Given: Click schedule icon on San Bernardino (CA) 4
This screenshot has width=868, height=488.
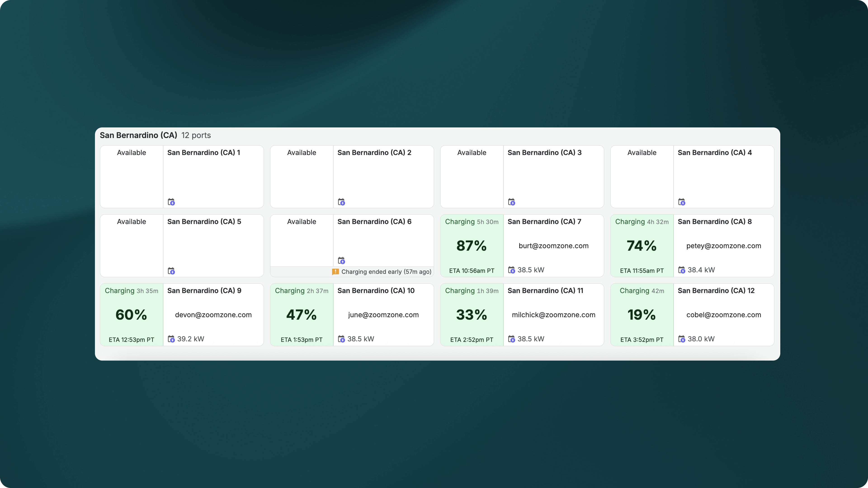Looking at the screenshot, I should 682,202.
